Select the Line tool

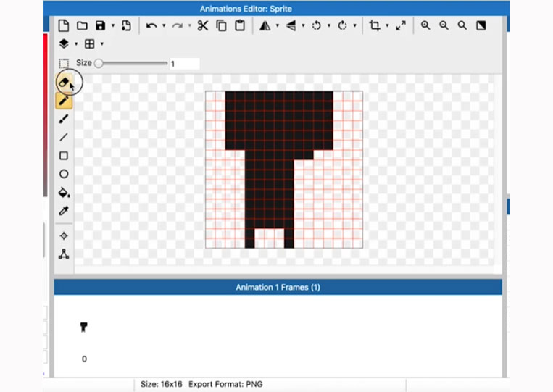click(64, 137)
